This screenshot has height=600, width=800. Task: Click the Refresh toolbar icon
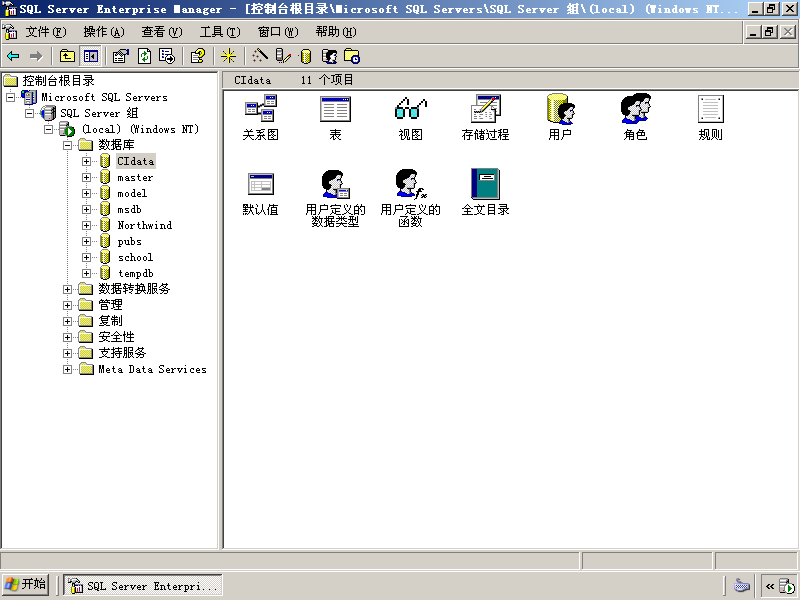tap(145, 56)
